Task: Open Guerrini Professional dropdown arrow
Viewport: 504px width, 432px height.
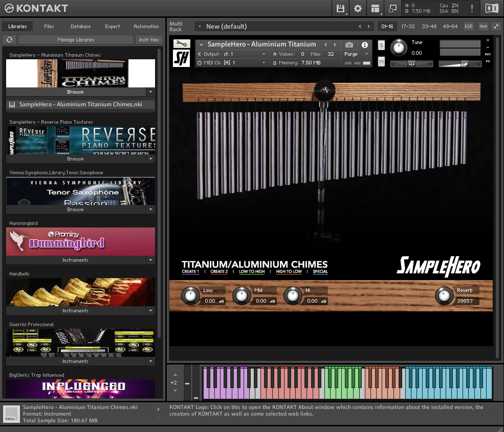Action: tap(151, 361)
